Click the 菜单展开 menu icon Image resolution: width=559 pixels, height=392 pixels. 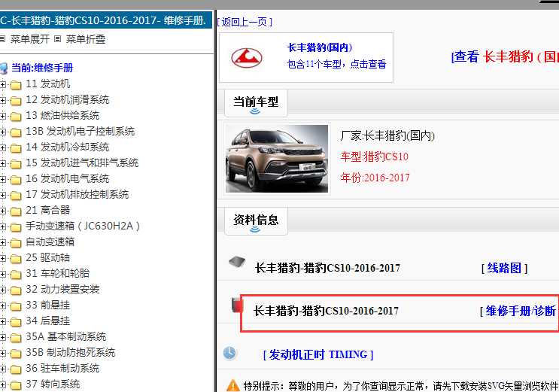(2, 39)
